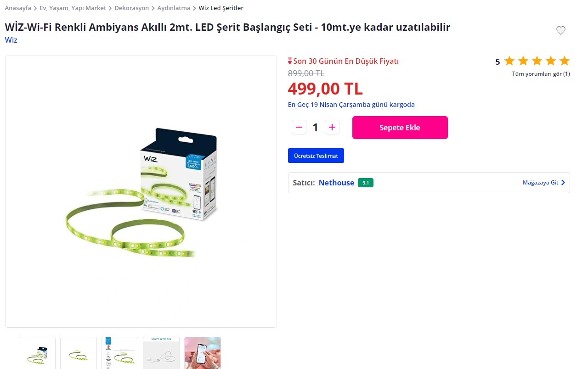Open Aydınlatma breadcrumb
588x369 pixels.
click(174, 8)
